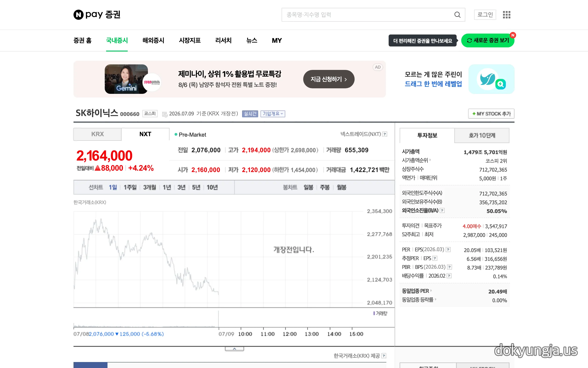
Task: Click the 4.00매수 investment opinion value
Action: point(472,226)
